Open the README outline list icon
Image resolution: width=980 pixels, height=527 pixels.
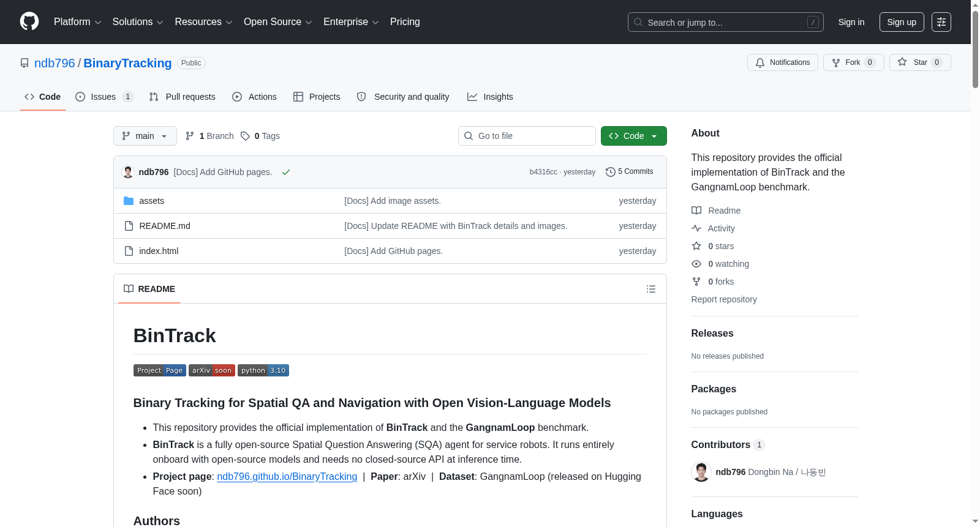pyautogui.click(x=651, y=289)
